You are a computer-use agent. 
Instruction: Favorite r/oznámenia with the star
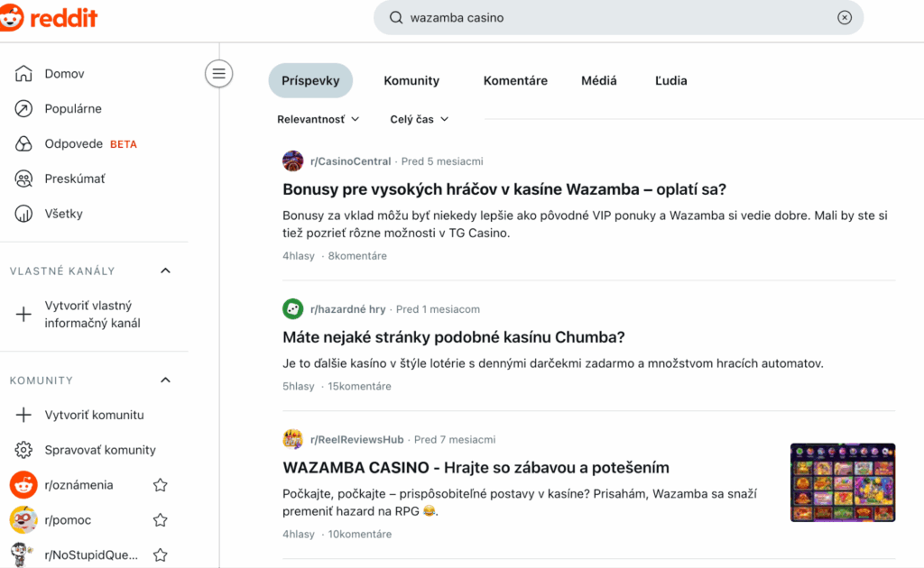coord(161,485)
